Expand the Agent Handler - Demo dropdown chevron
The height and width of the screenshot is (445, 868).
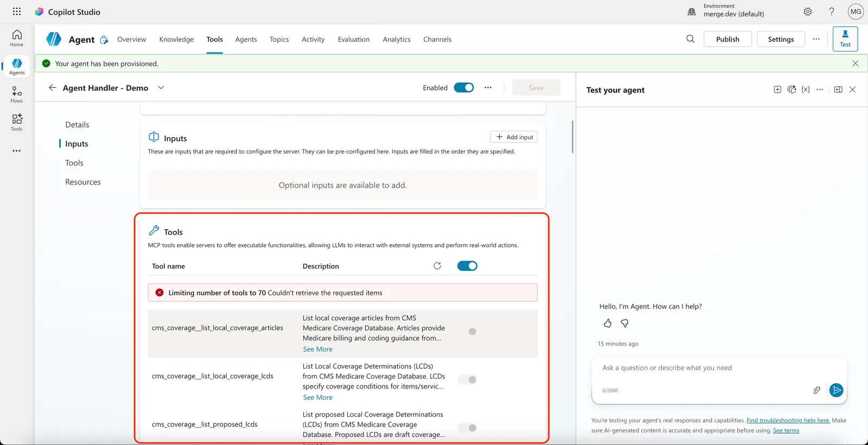click(161, 87)
